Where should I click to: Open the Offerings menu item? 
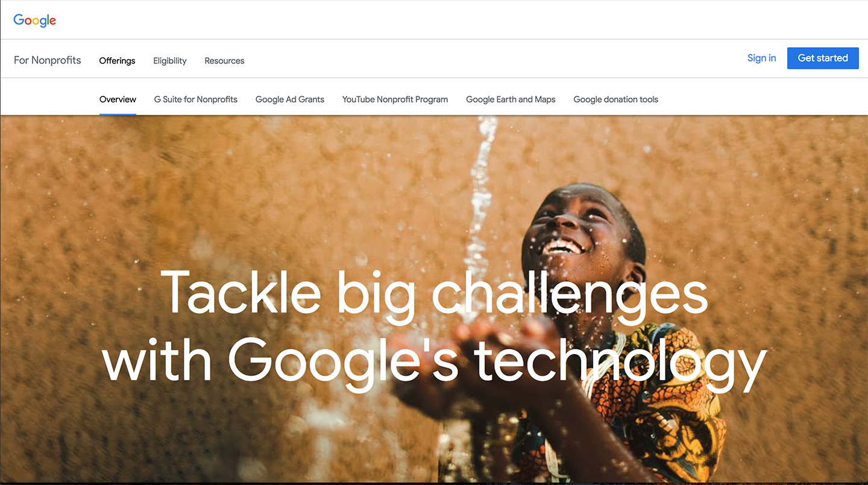pos(117,61)
